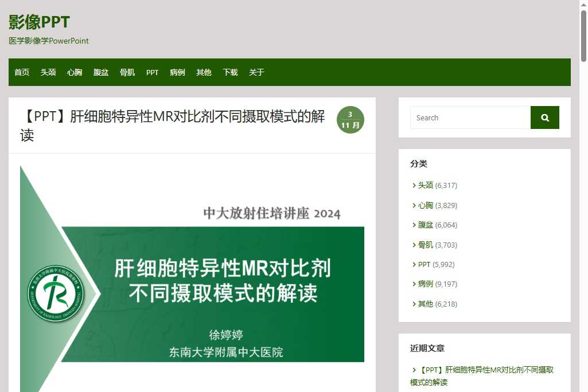Viewport: 588px width, 392px height.
Task: Go to 心胸 in the navigation bar
Action: tap(75, 72)
